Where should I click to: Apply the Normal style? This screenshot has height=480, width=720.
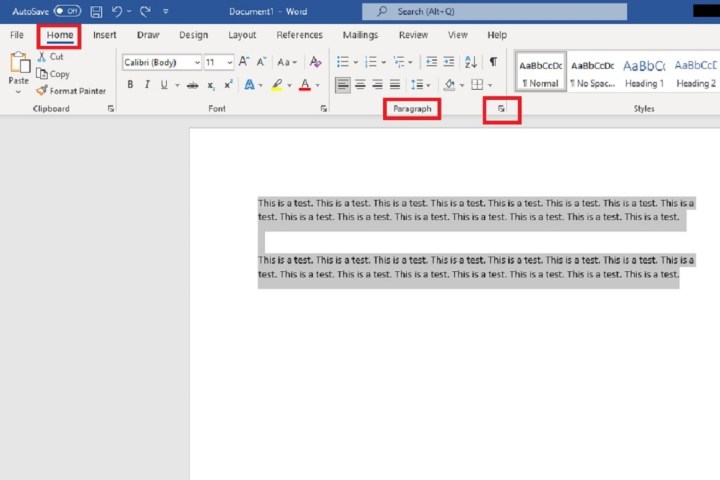click(x=540, y=72)
